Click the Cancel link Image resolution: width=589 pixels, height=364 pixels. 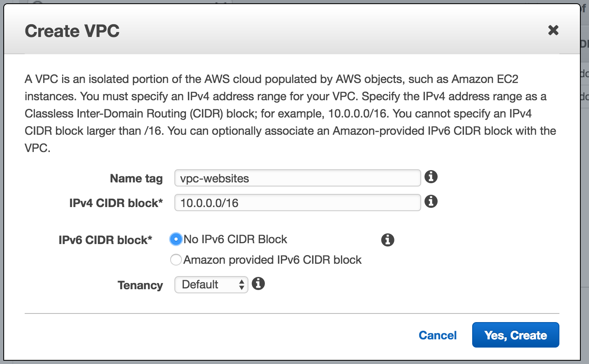[437, 335]
